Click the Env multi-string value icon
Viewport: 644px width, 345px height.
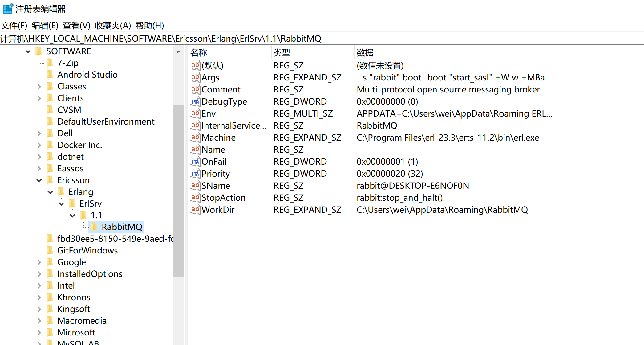[x=195, y=113]
